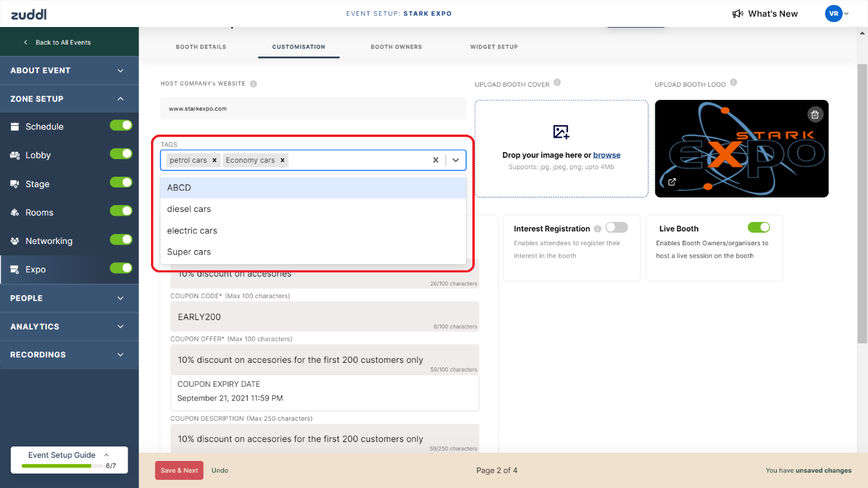The height and width of the screenshot is (488, 868).
Task: Remove the petrol cars tag
Action: tap(214, 160)
